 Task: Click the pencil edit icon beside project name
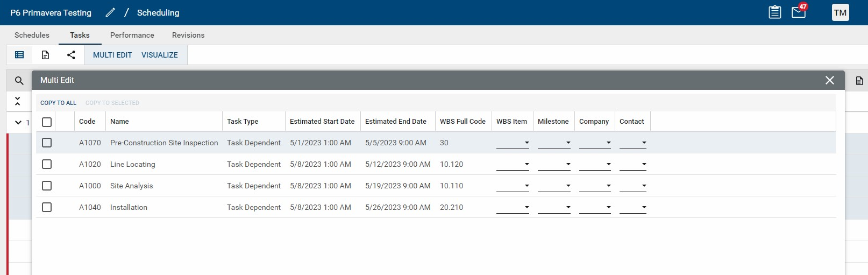point(110,12)
